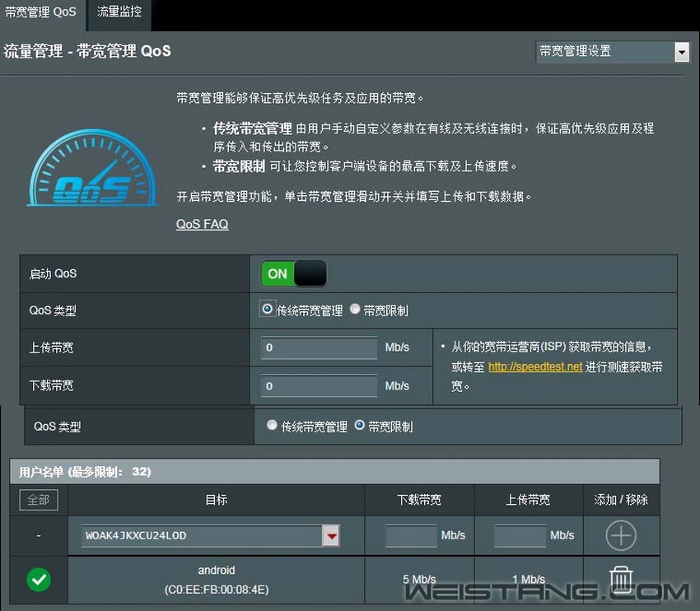The image size is (700, 611).
Task: Open the 流量监控 tab
Action: point(119,12)
